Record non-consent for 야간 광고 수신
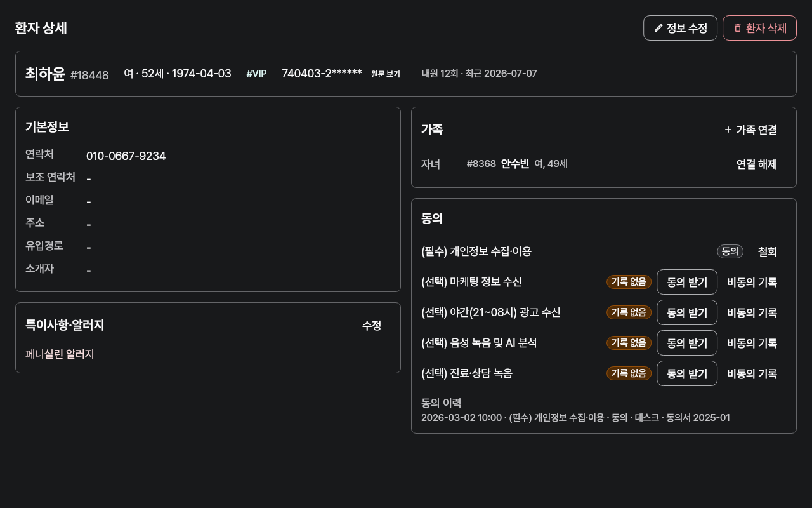Screen dimensions: 812x508 pyautogui.click(x=752, y=312)
